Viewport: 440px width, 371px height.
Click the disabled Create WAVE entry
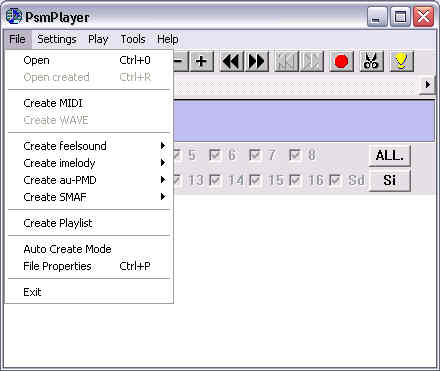point(89,120)
